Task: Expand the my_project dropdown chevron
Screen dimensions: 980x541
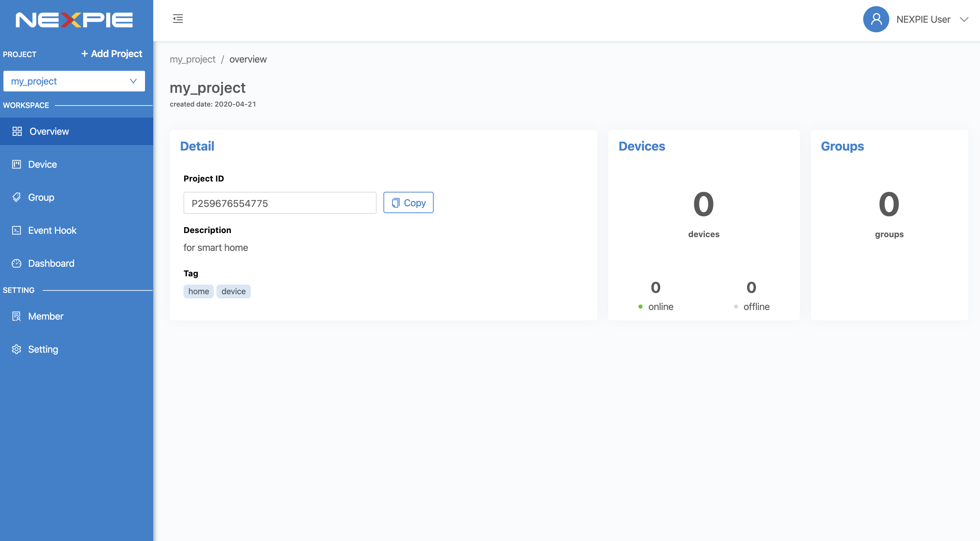Action: pyautogui.click(x=133, y=81)
